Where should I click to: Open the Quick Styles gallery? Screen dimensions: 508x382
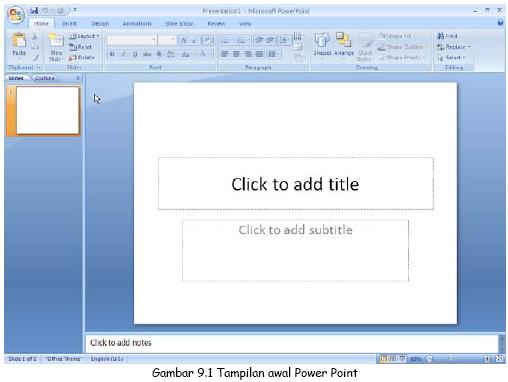[x=365, y=47]
